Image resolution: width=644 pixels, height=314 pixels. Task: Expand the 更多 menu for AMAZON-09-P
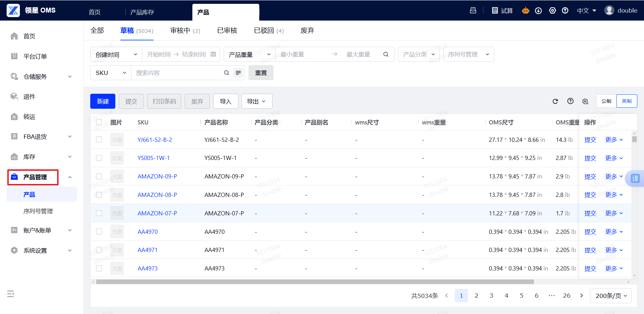tap(614, 176)
